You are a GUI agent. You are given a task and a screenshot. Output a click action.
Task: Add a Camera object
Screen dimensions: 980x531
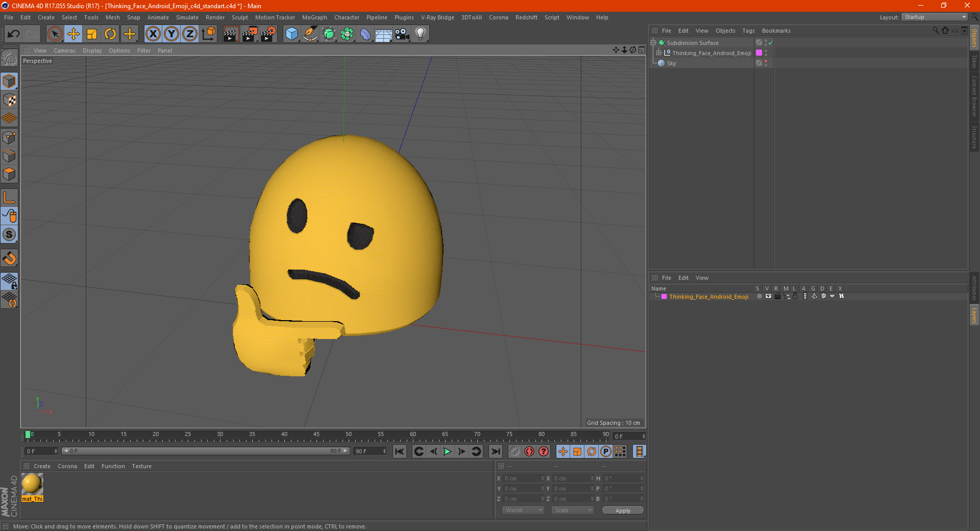click(x=402, y=34)
